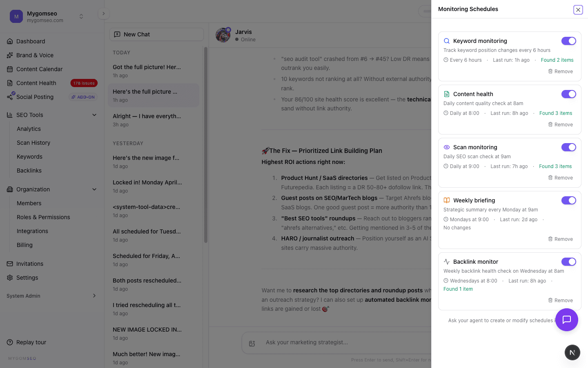Expand the System Admin section
The image size is (588, 368).
94,296
